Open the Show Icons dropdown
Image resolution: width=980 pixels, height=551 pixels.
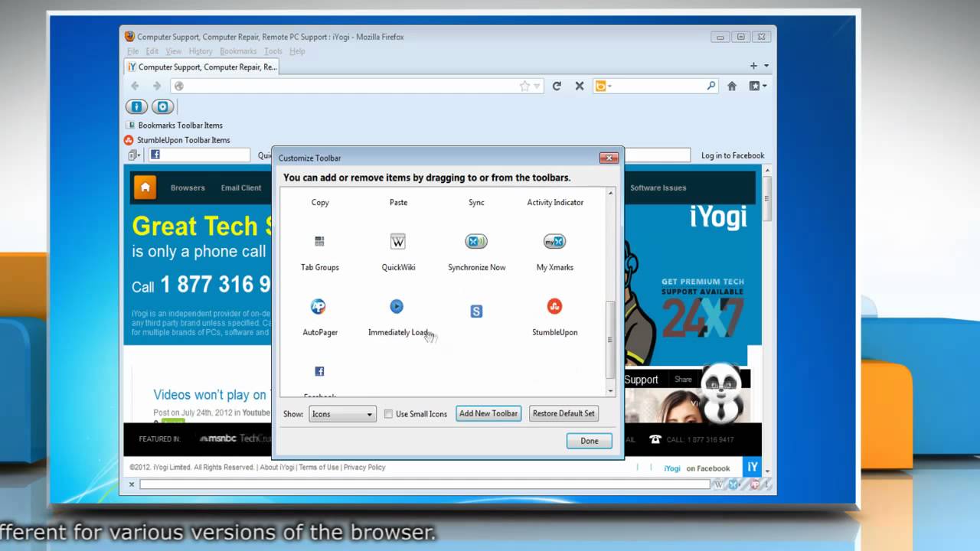pos(342,414)
